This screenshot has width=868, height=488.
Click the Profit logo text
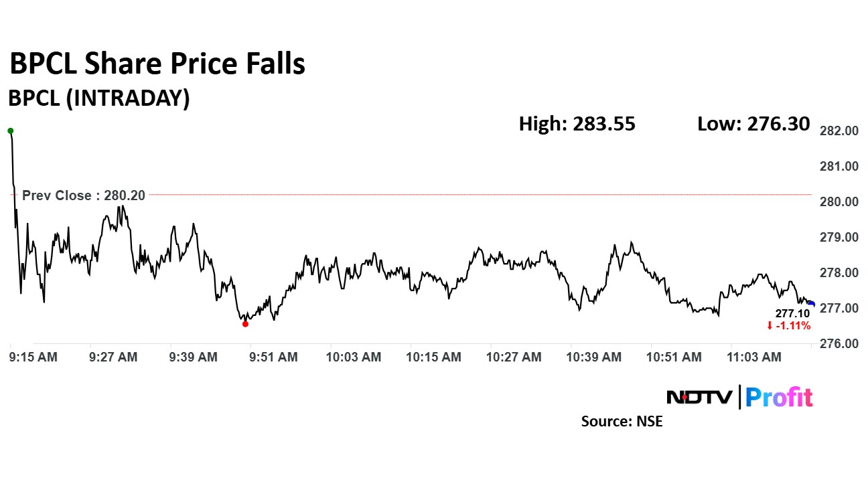pos(779,397)
